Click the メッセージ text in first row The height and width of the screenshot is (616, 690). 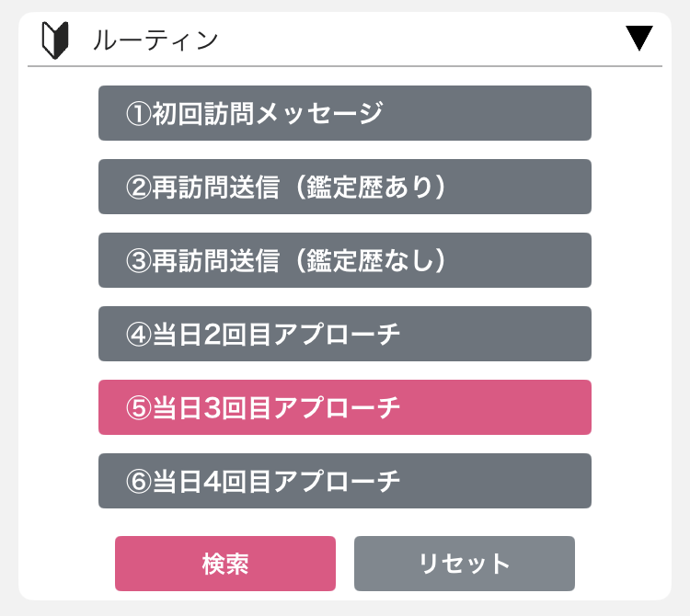[319, 113]
